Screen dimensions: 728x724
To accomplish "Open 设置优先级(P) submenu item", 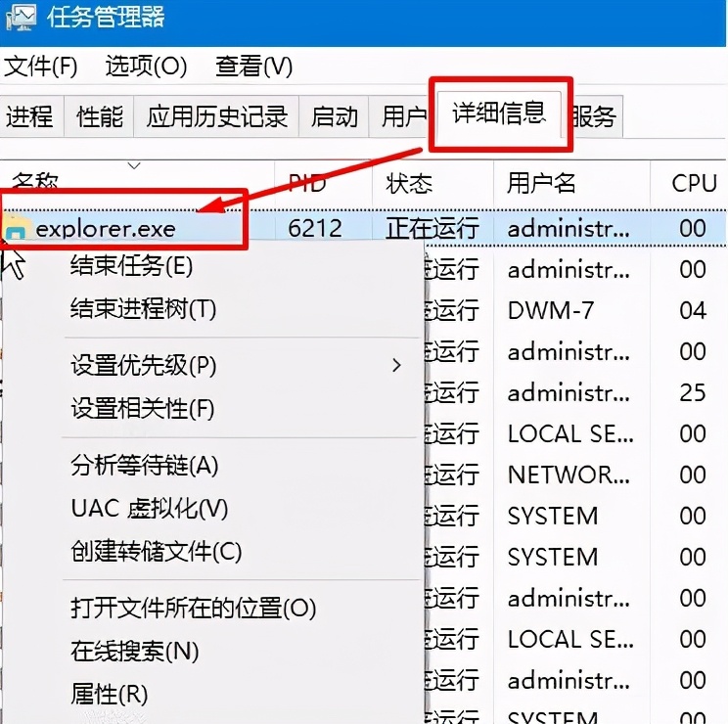I will pyautogui.click(x=212, y=366).
